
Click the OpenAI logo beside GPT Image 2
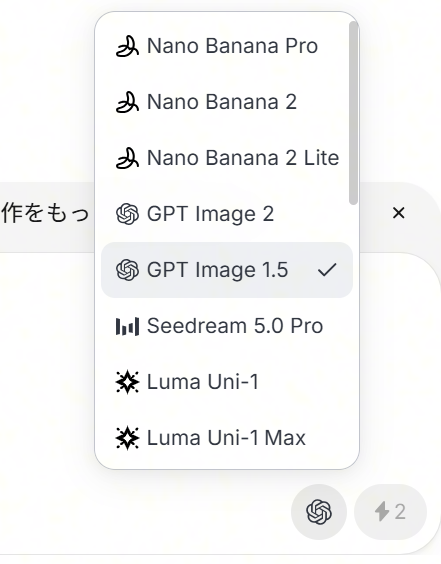127,214
